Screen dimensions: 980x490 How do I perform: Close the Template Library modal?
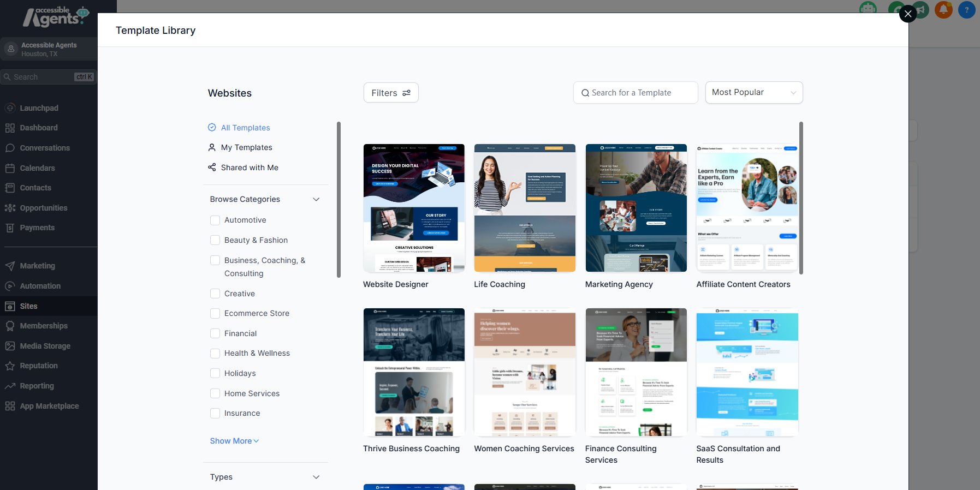tap(908, 14)
